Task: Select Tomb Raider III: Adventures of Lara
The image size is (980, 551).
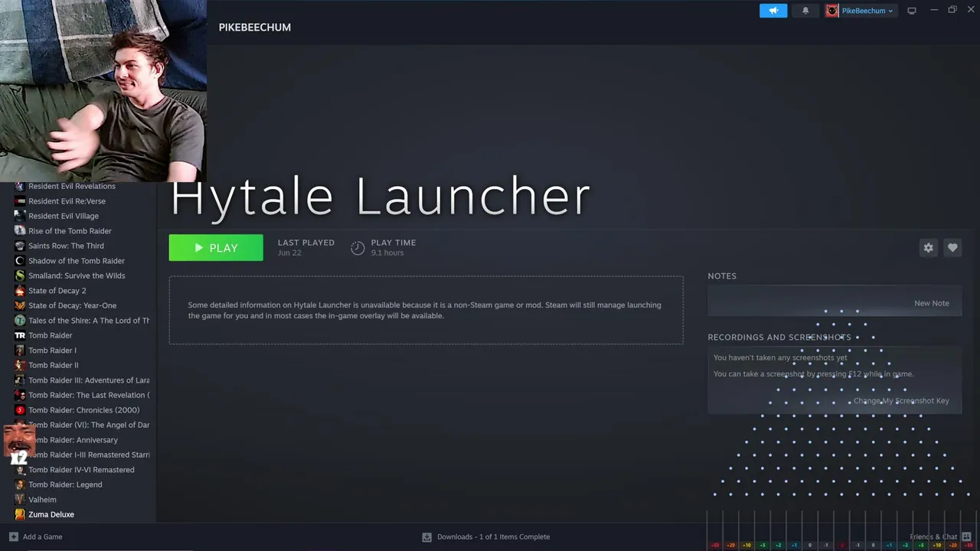Action: click(x=89, y=380)
